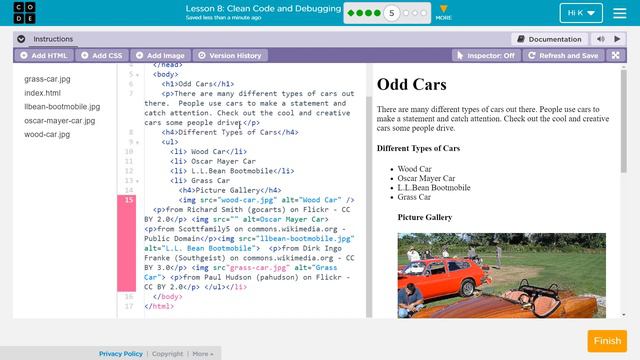Open llbean-bootmobile.jpg file

pos(62,107)
